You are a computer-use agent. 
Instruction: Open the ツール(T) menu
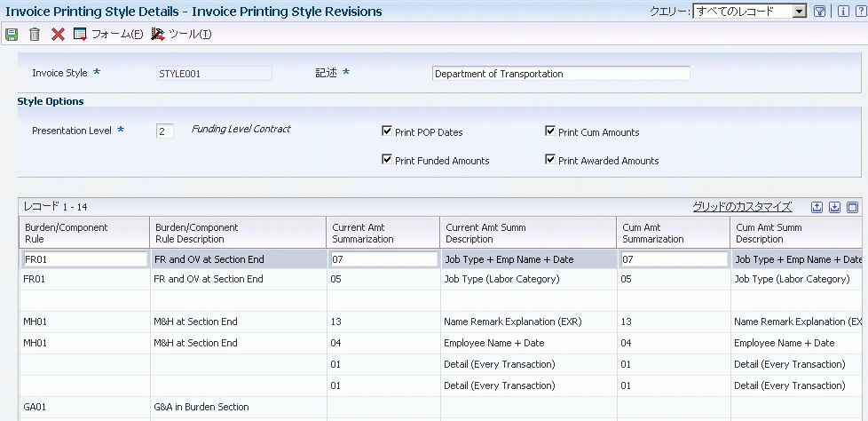pyautogui.click(x=181, y=35)
